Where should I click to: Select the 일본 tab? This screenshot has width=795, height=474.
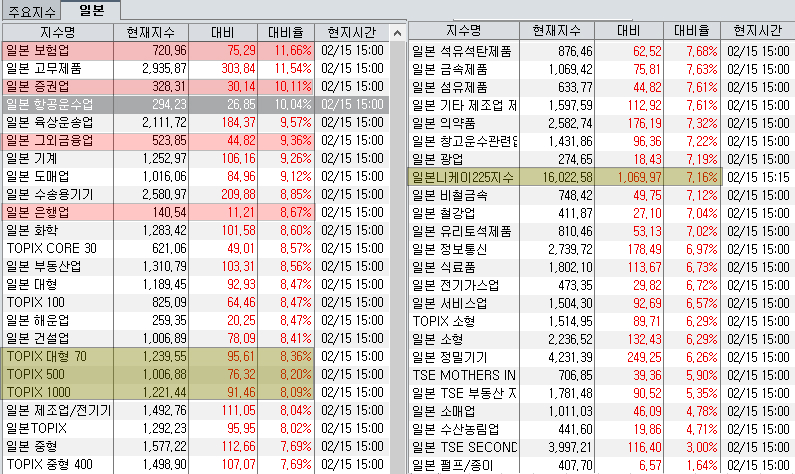coord(91,10)
